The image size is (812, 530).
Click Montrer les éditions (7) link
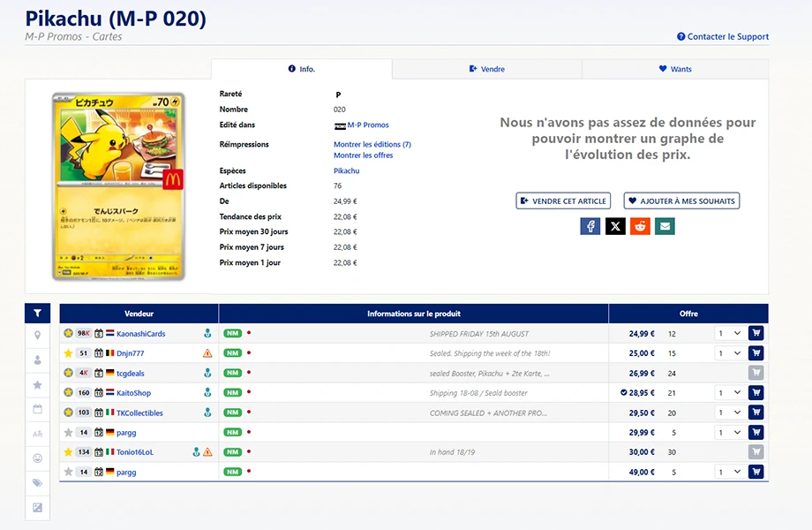tap(372, 144)
